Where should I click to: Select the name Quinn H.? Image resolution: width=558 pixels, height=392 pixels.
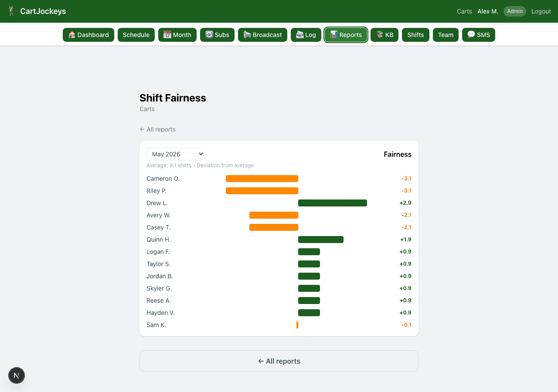tap(159, 240)
